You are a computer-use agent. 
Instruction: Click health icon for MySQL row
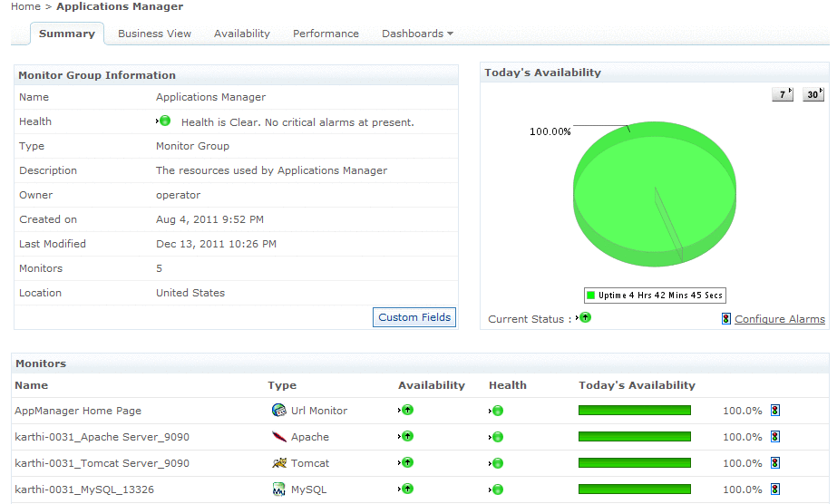click(498, 489)
